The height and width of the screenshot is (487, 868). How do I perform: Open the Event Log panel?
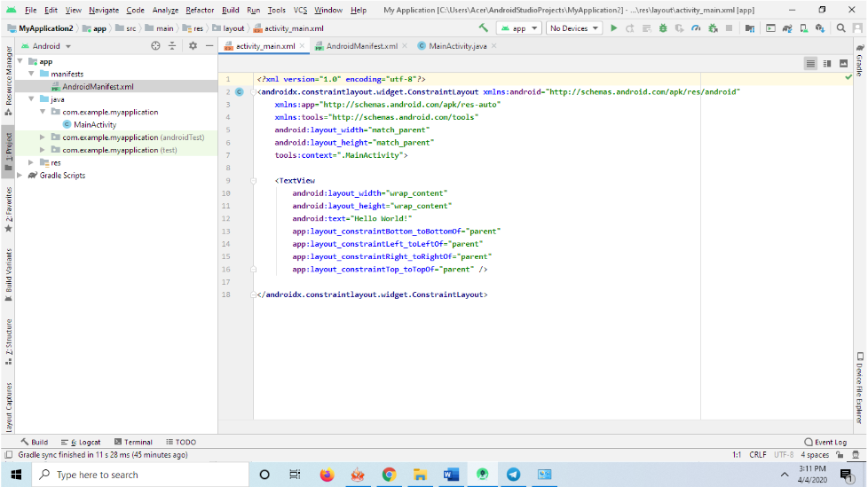point(825,442)
